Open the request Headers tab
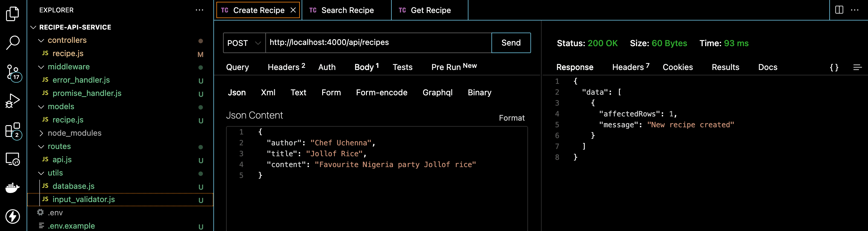This screenshot has height=231, width=868. point(286,67)
